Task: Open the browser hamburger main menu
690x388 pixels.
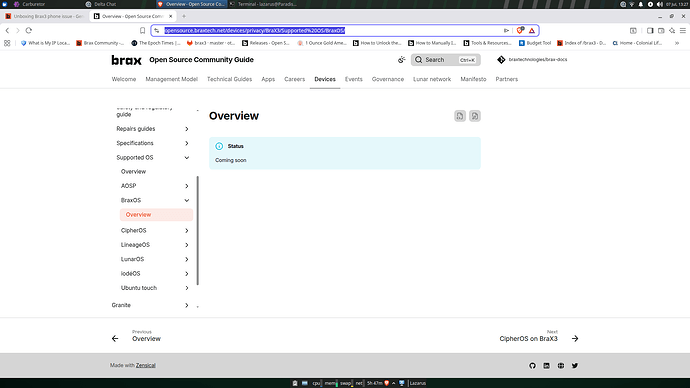Action: click(x=683, y=30)
